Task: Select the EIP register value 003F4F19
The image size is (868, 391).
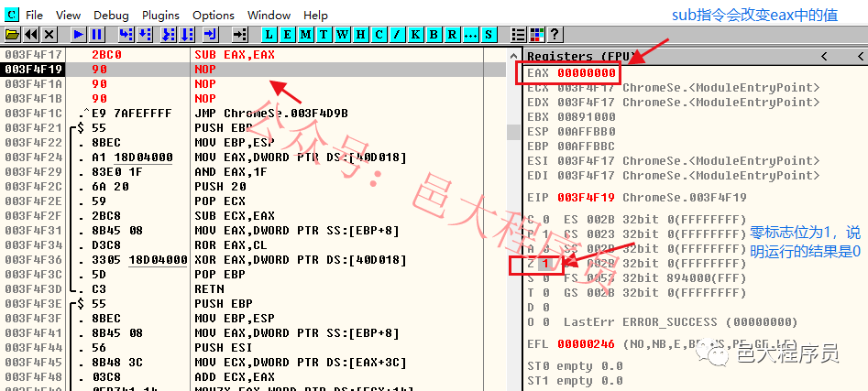Action: [587, 198]
